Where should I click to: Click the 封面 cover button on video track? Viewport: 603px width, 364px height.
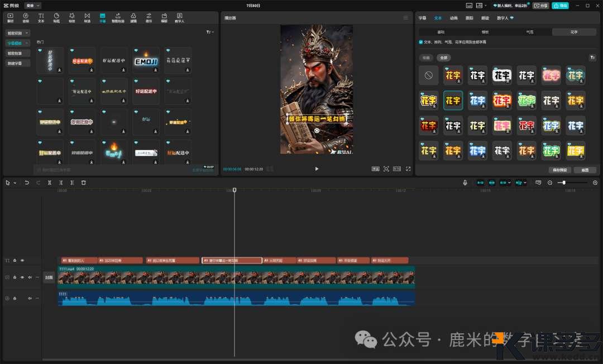click(49, 277)
